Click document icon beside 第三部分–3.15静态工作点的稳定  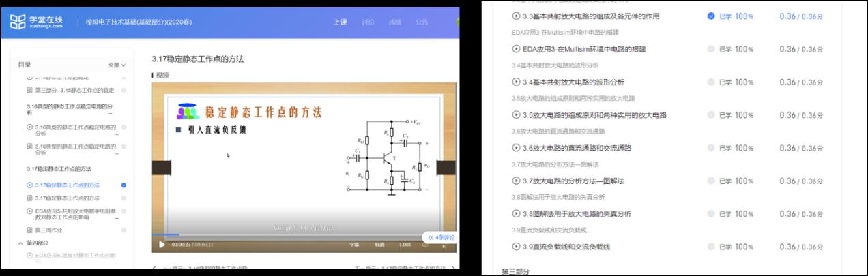pyautogui.click(x=29, y=90)
